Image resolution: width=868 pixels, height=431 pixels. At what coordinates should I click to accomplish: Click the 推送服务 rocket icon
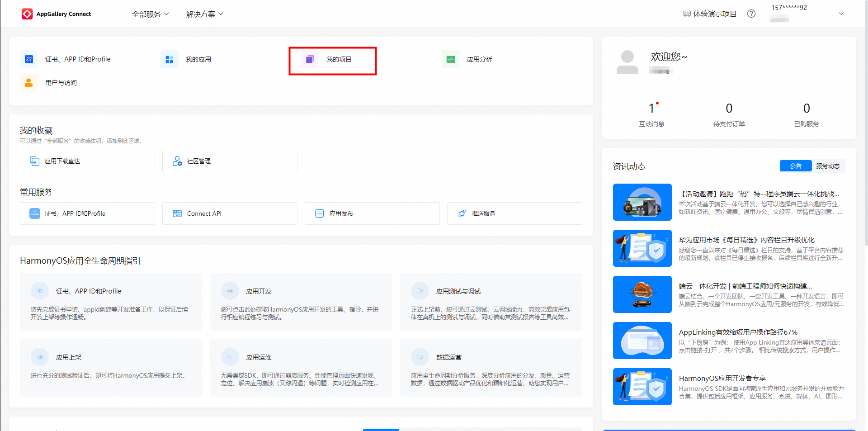click(462, 213)
